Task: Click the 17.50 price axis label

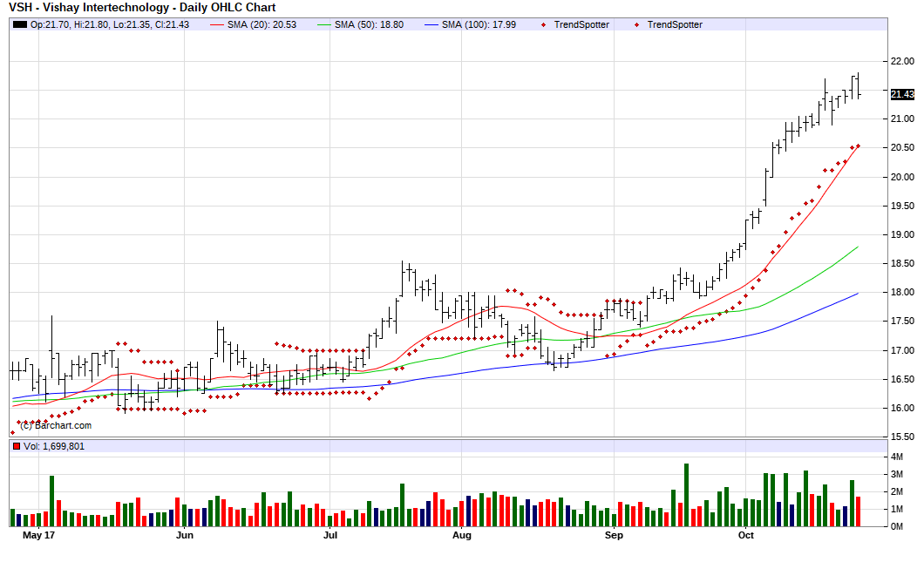Action: tap(902, 321)
